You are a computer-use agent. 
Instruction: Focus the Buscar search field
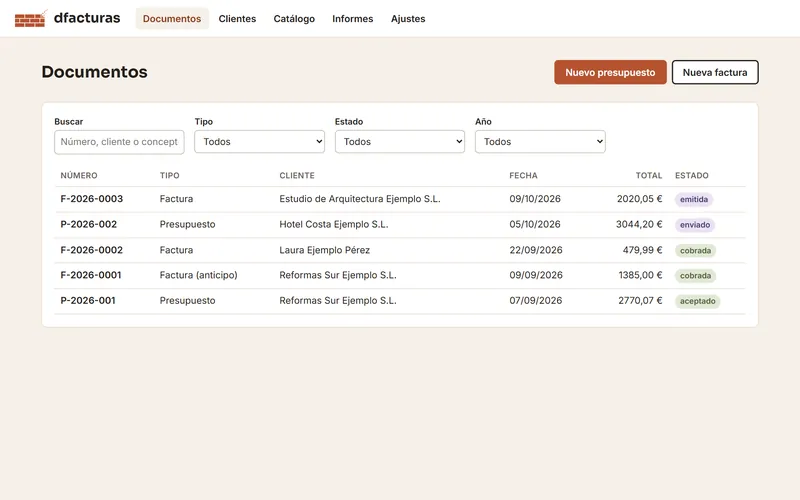pyautogui.click(x=119, y=142)
